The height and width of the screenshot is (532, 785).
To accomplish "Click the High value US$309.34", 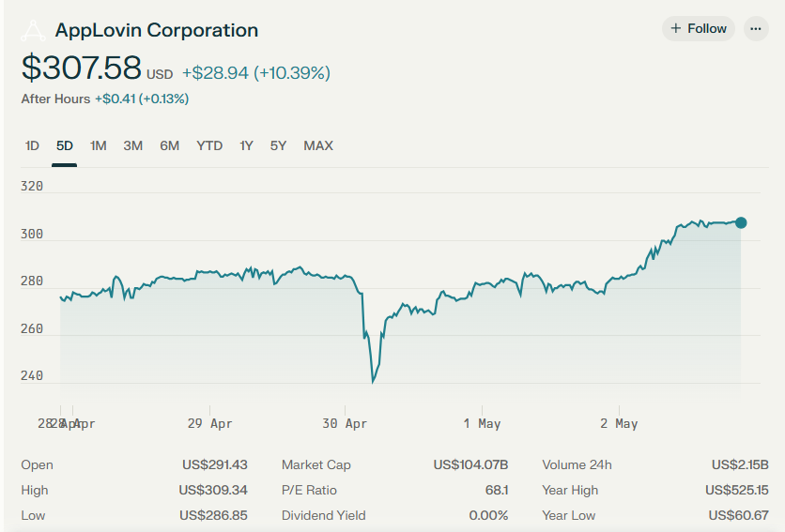I will [213, 490].
